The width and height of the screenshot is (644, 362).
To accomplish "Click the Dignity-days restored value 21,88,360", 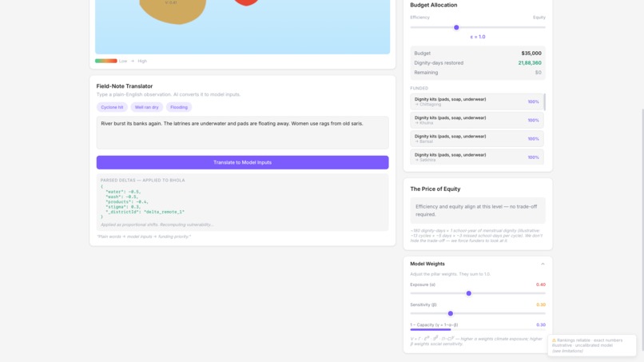I will click(530, 63).
